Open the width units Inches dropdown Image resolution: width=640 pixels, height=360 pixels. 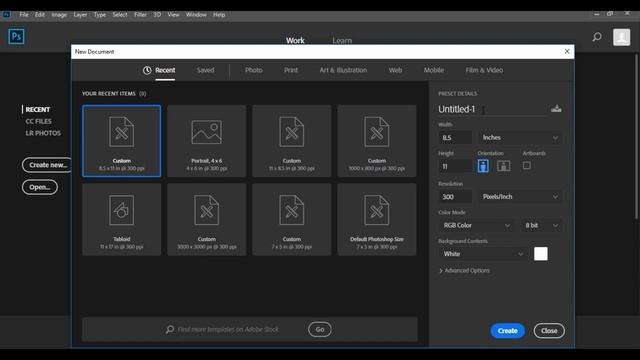click(x=520, y=138)
